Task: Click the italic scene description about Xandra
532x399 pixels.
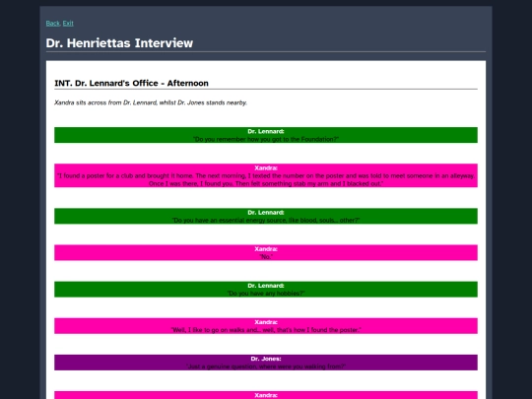Action: pos(151,102)
